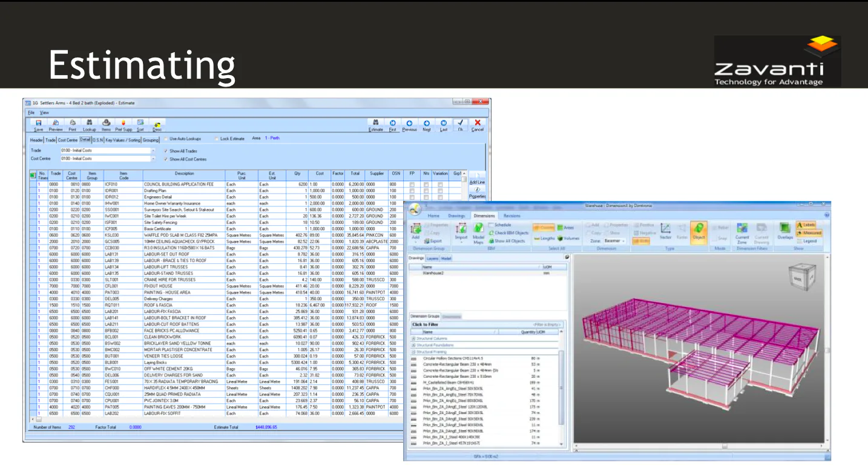Click the Print icon in Estimate toolbar
This screenshot has width=868, height=474.
pos(73,122)
